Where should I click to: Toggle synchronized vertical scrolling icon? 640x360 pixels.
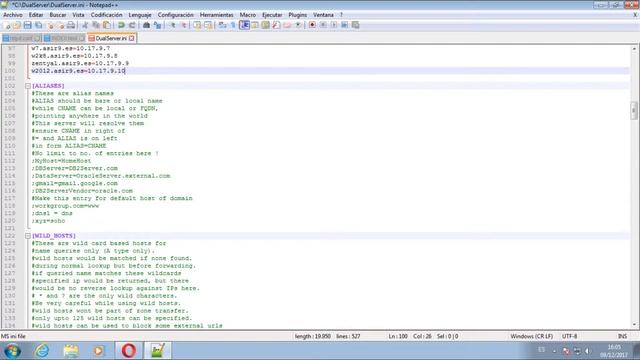[x=197, y=25]
